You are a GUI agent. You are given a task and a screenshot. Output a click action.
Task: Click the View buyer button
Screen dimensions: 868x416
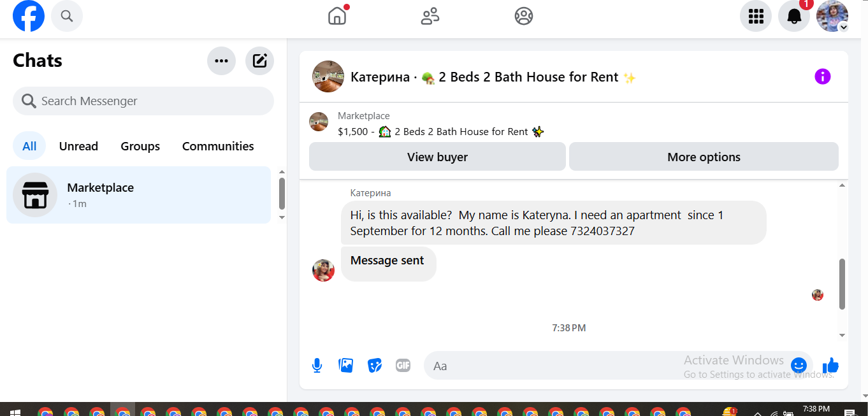pos(437,157)
